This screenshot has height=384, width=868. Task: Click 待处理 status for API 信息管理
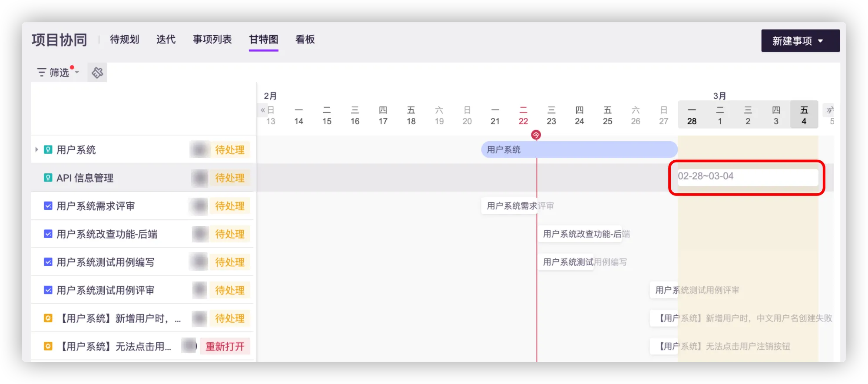pyautogui.click(x=230, y=178)
